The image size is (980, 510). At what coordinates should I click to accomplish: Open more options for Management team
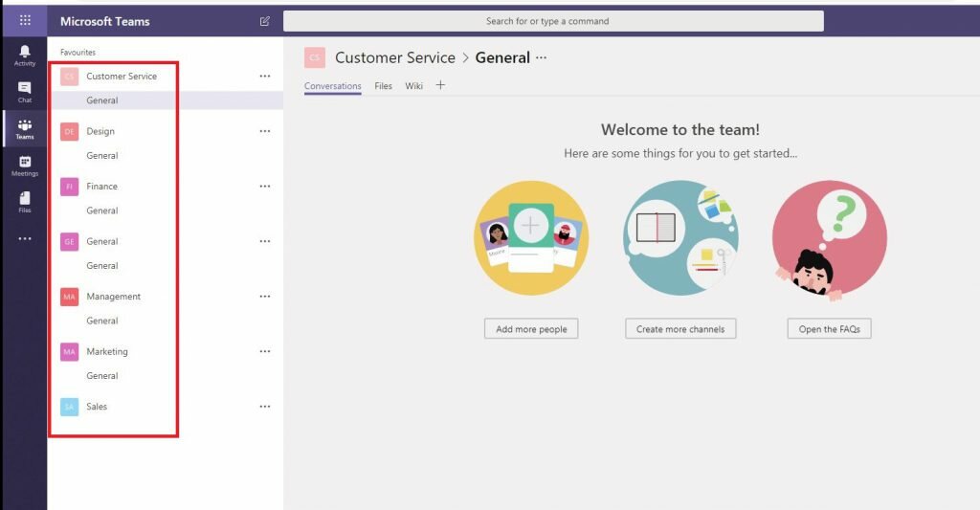[x=265, y=297]
